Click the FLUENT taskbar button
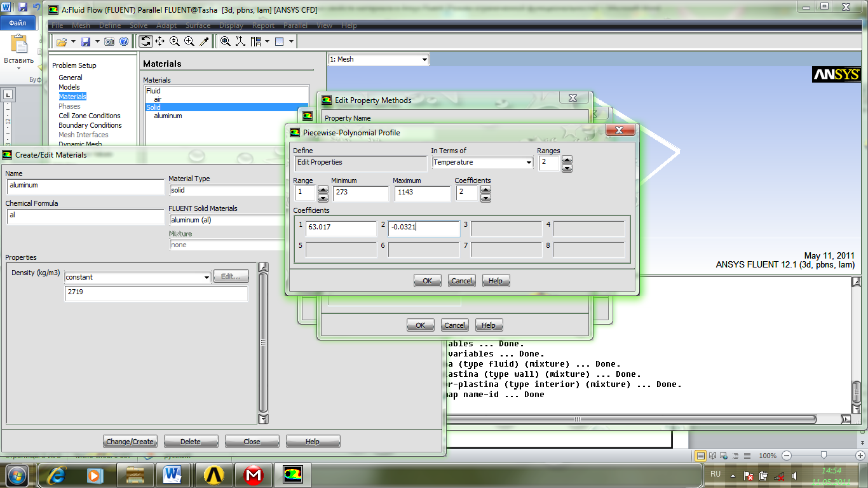This screenshot has height=488, width=868. coord(292,475)
